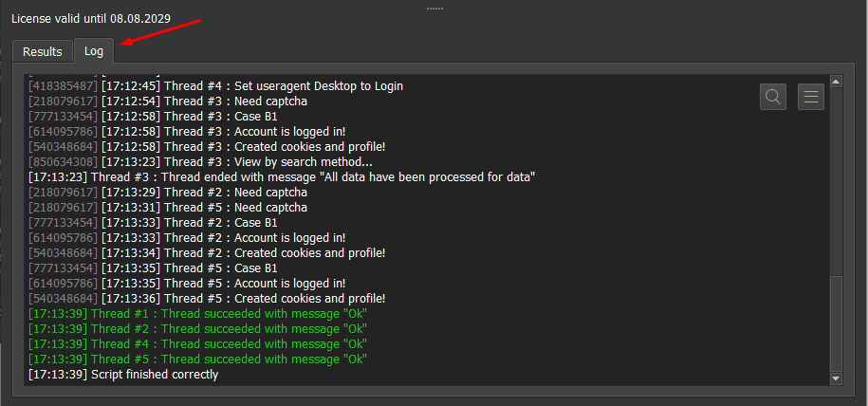
Task: Click the Thread #1 succeeded log entry
Action: (197, 314)
